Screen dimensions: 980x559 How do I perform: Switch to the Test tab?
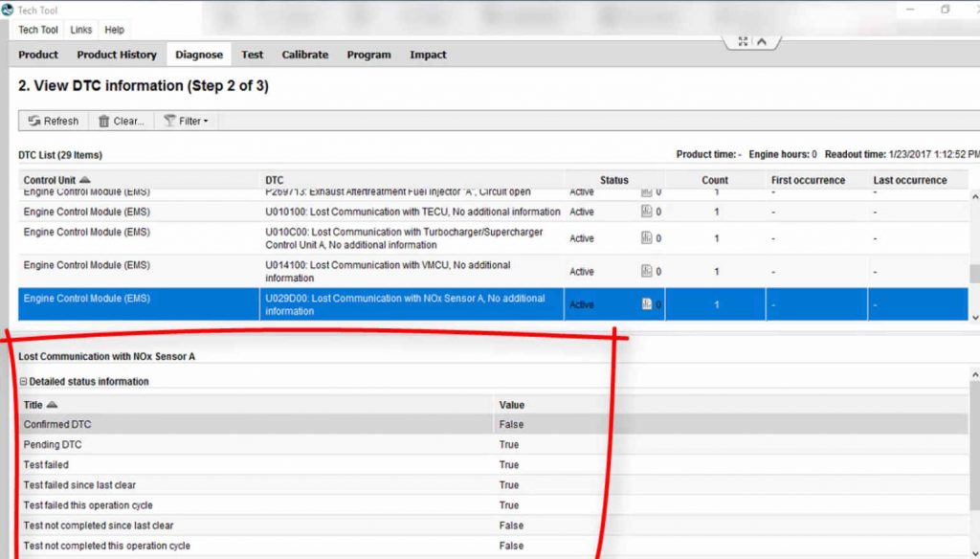(252, 55)
